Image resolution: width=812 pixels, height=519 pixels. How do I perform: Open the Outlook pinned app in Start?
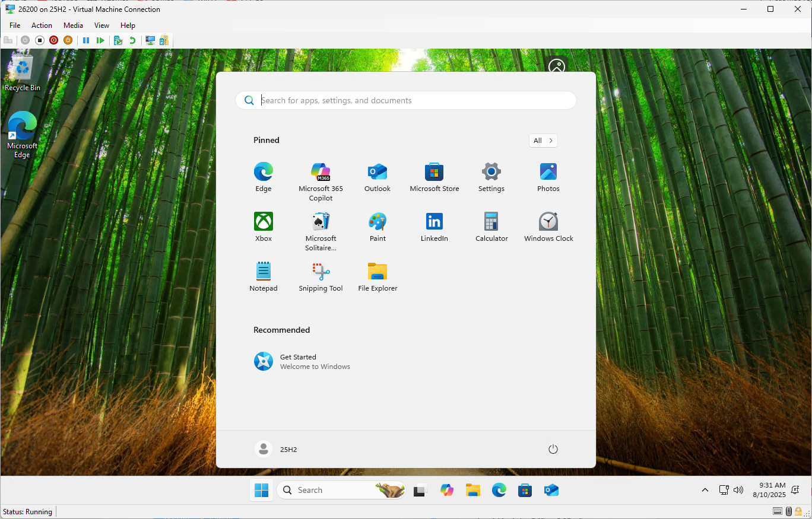click(x=378, y=177)
